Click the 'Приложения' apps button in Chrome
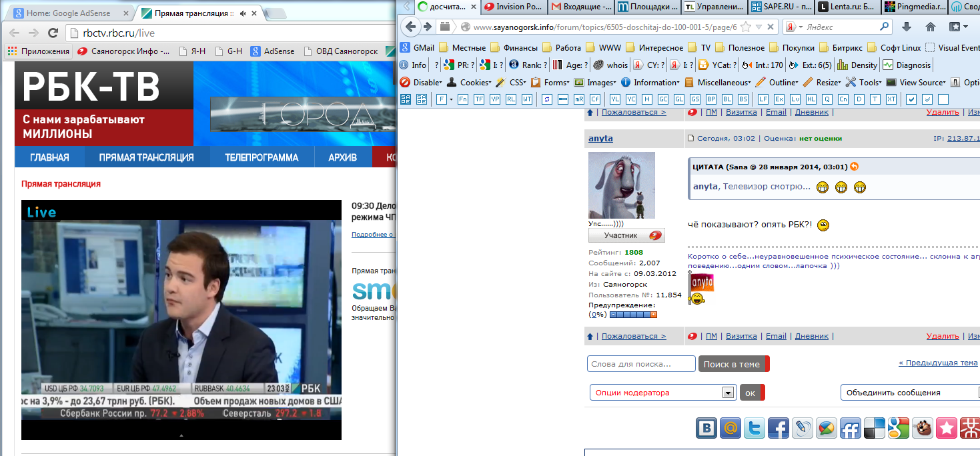This screenshot has height=456, width=980. (39, 51)
